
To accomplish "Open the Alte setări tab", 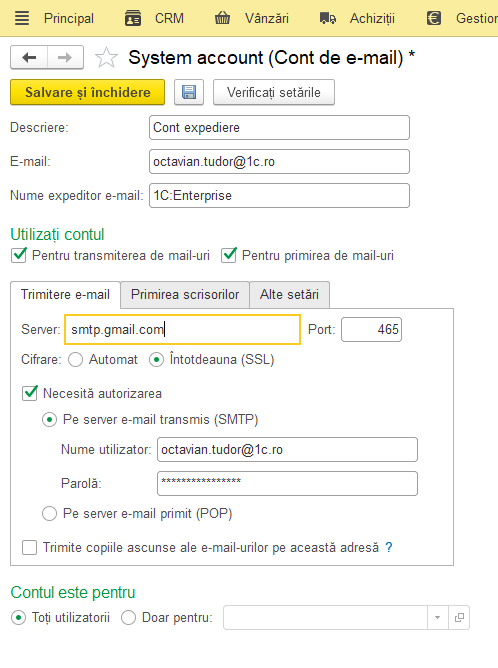I will pos(289,294).
